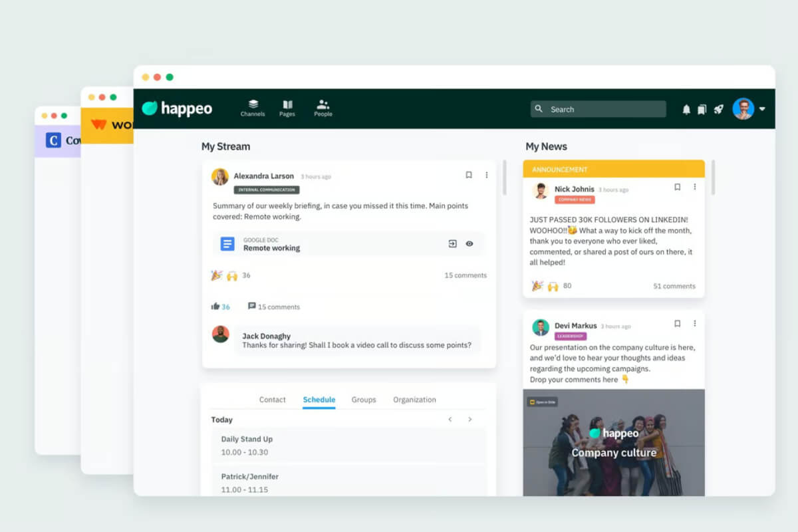This screenshot has width=798, height=532.
Task: Open header bookmarks icon next to bell
Action: point(702,109)
